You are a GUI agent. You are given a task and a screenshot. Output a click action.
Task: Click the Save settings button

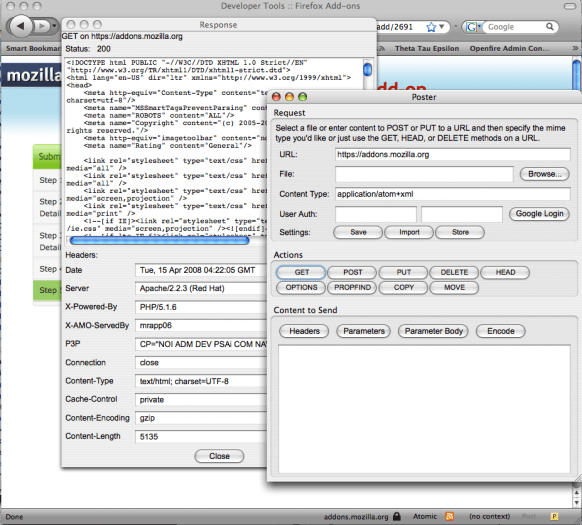[358, 232]
